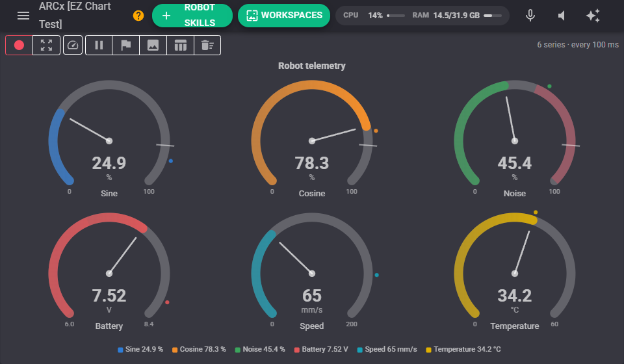Click the Temperature gauge label
The width and height of the screenshot is (624, 364).
pyautogui.click(x=515, y=326)
